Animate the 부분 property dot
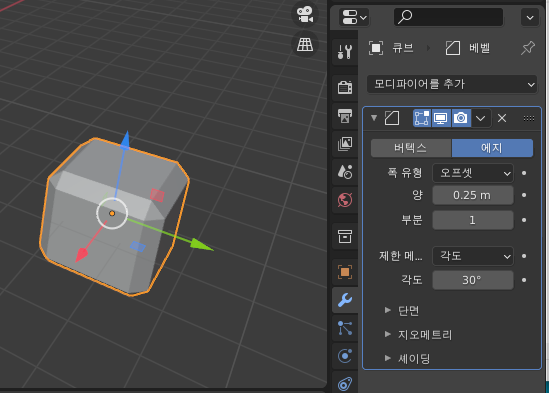Screen dimensions: 549x393 point(524,220)
